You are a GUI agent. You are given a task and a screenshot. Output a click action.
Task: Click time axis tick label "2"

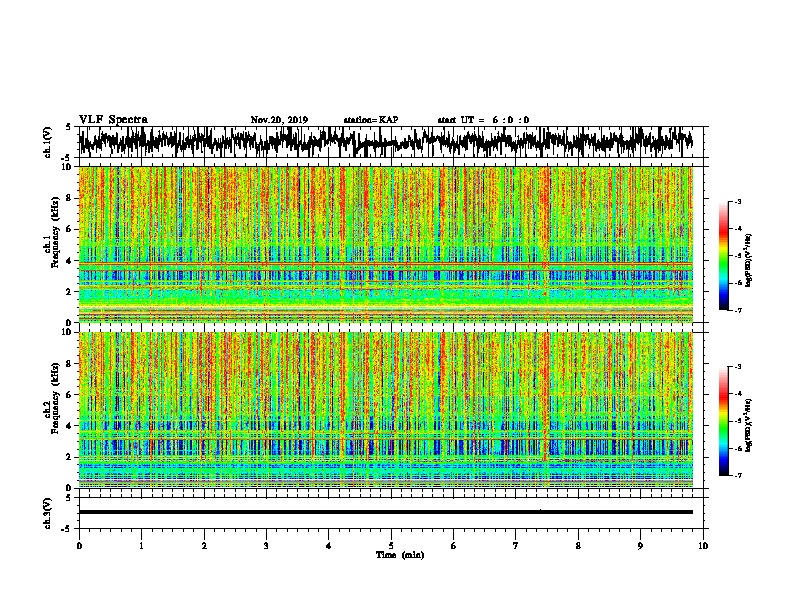[x=204, y=546]
